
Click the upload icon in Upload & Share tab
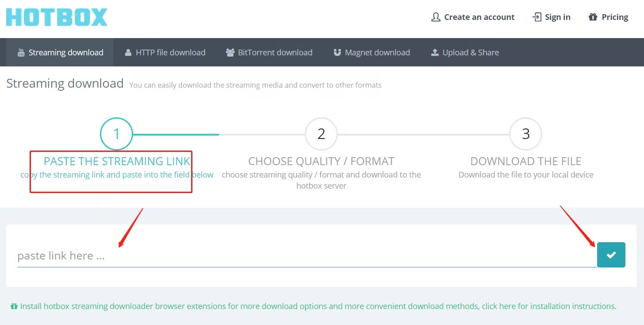click(x=435, y=53)
